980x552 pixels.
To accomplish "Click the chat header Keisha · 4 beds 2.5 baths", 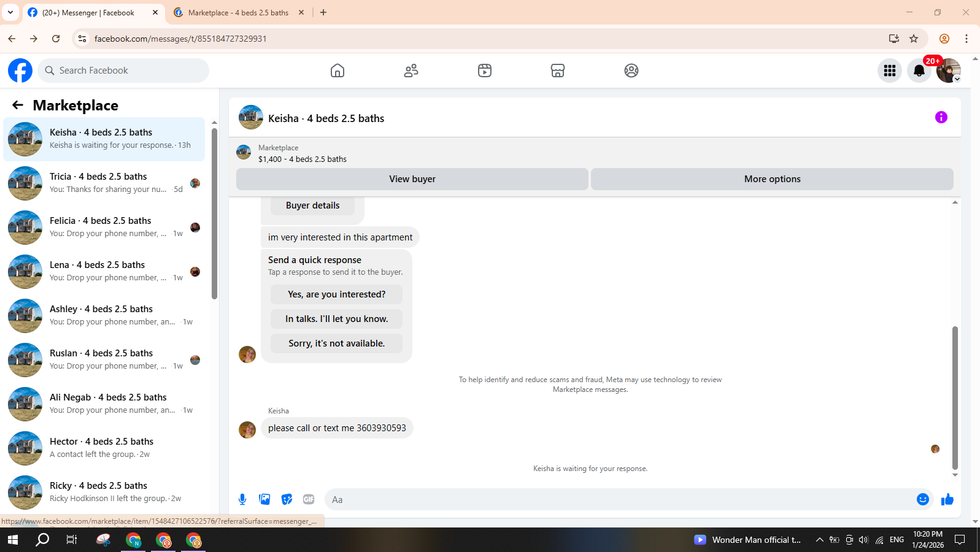I will [326, 118].
